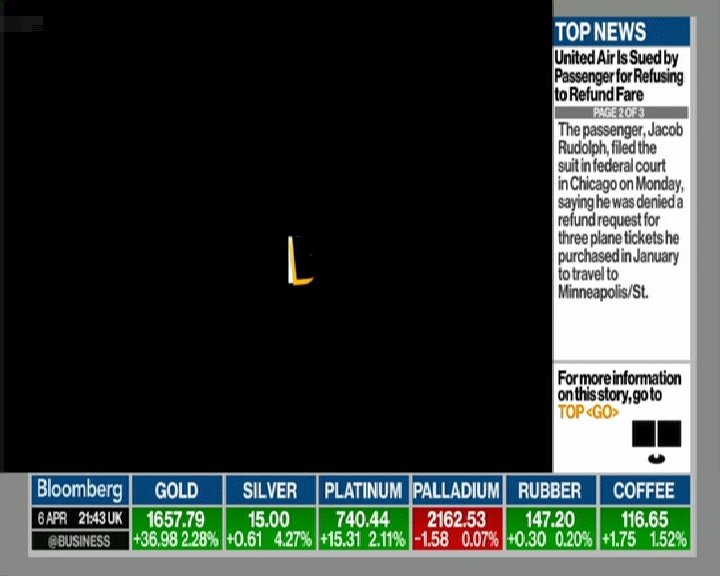Viewport: 720px width, 576px height.
Task: Click the news story body text
Action: coord(620,211)
